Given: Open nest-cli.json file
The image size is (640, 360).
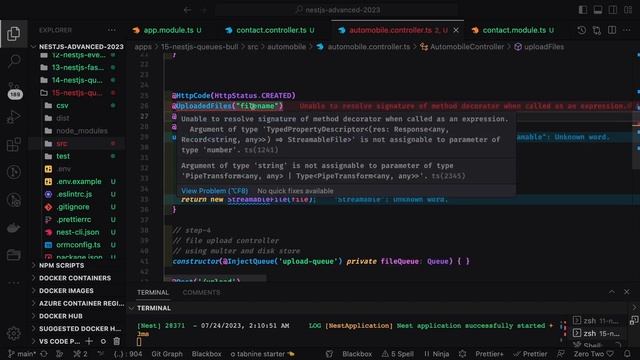Looking at the screenshot, I should tap(78, 232).
